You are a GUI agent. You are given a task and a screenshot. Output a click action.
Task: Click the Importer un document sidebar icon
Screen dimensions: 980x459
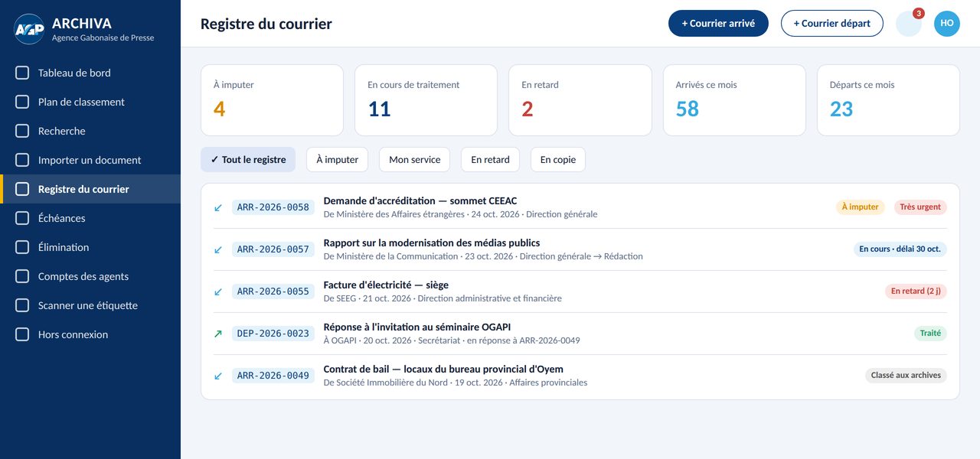(x=22, y=160)
